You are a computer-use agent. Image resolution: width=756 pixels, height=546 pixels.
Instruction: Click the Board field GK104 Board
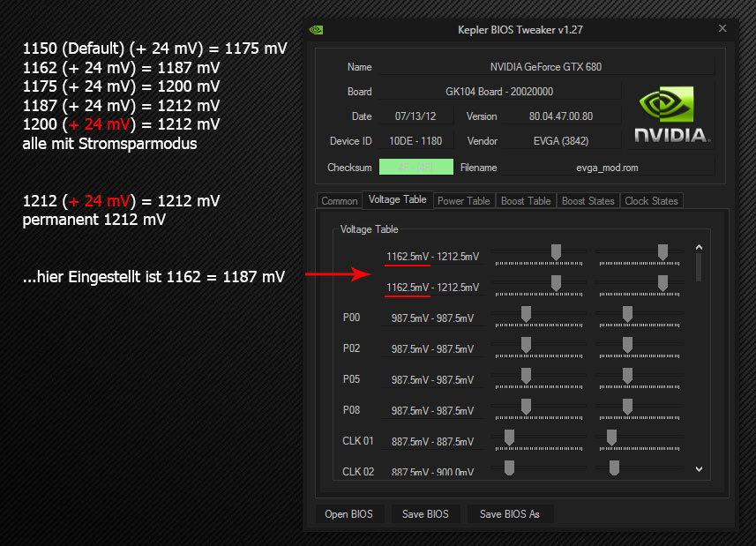[x=499, y=92]
